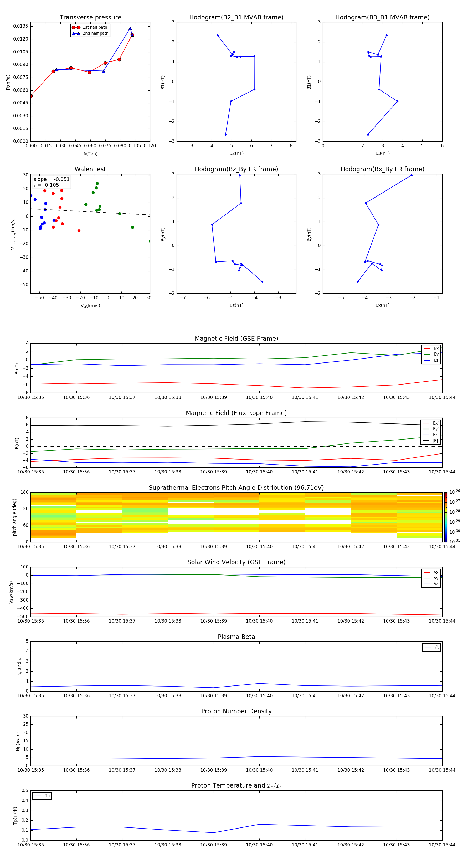This screenshot has width=473, height=868.
Task: Click the black dashed Walen fit line
Action: click(90, 212)
